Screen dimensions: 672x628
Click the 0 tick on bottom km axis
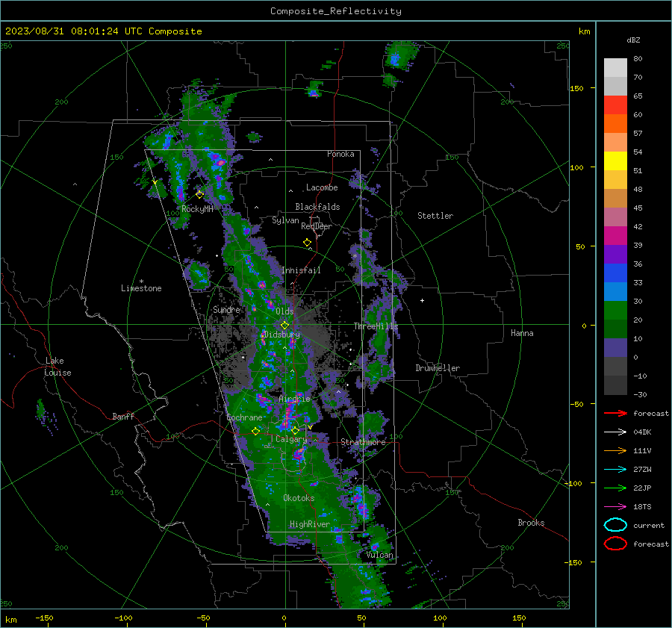pyautogui.click(x=284, y=618)
